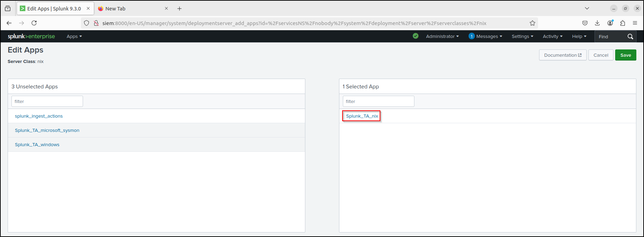Minimize the Firefox window
Screen dimensions: 644x237
coord(614,9)
